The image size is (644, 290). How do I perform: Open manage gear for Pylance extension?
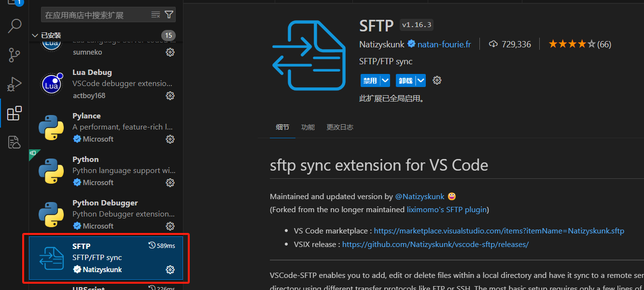[170, 139]
